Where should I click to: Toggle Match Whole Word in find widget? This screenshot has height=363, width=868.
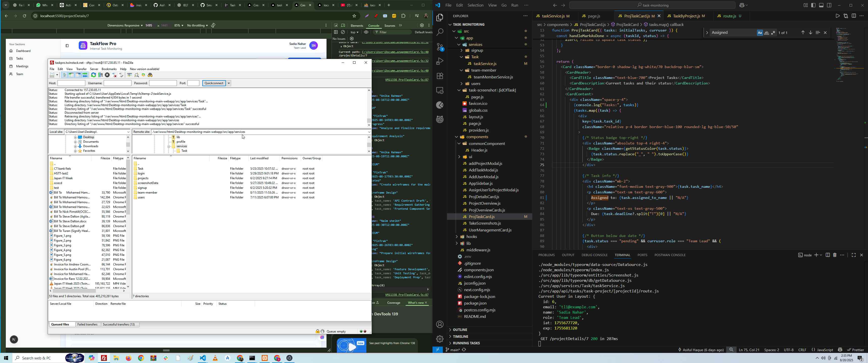767,33
